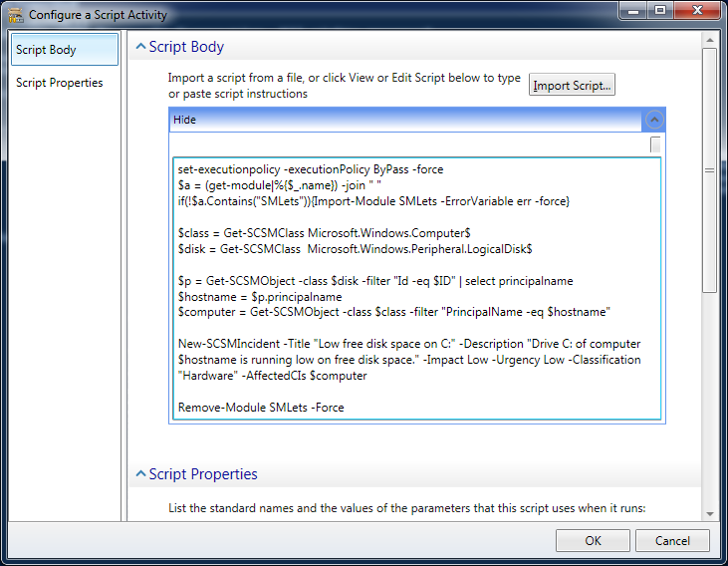This screenshot has height=566, width=728.
Task: Click the main scrollbar's up arrow
Action: tap(709, 41)
